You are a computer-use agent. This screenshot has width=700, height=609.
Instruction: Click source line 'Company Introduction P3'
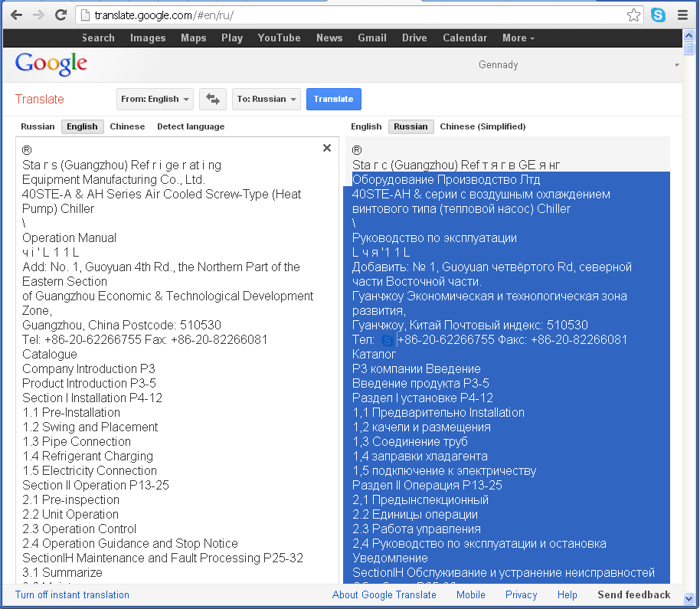point(89,368)
